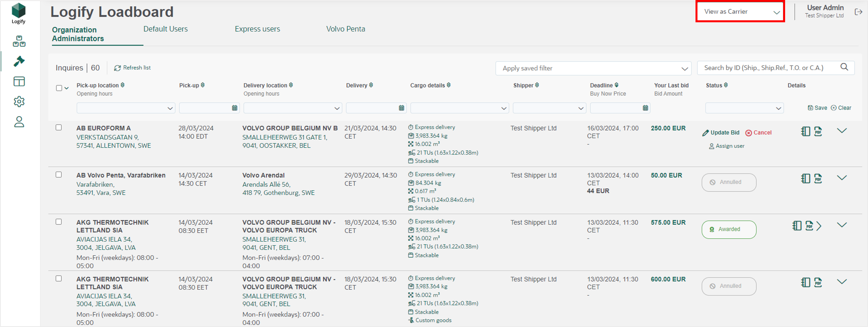Image resolution: width=868 pixels, height=327 pixels.
Task: Download PDF for Awarded 575.00 EUR row
Action: click(809, 225)
